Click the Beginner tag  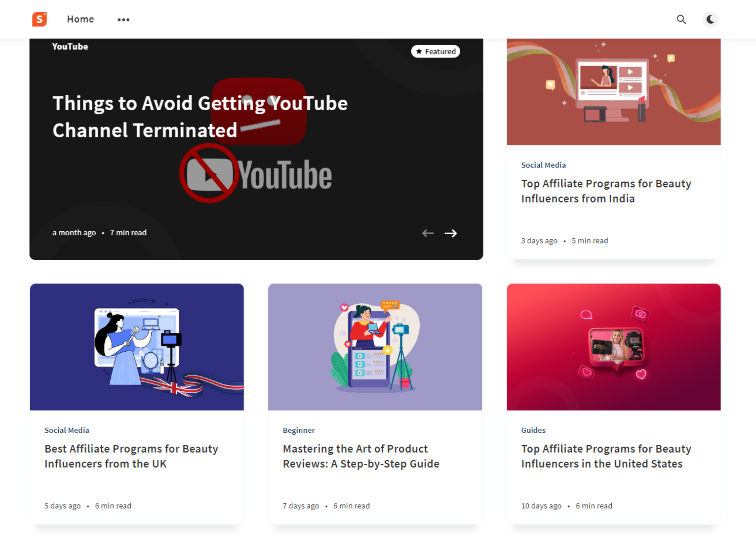click(x=299, y=430)
